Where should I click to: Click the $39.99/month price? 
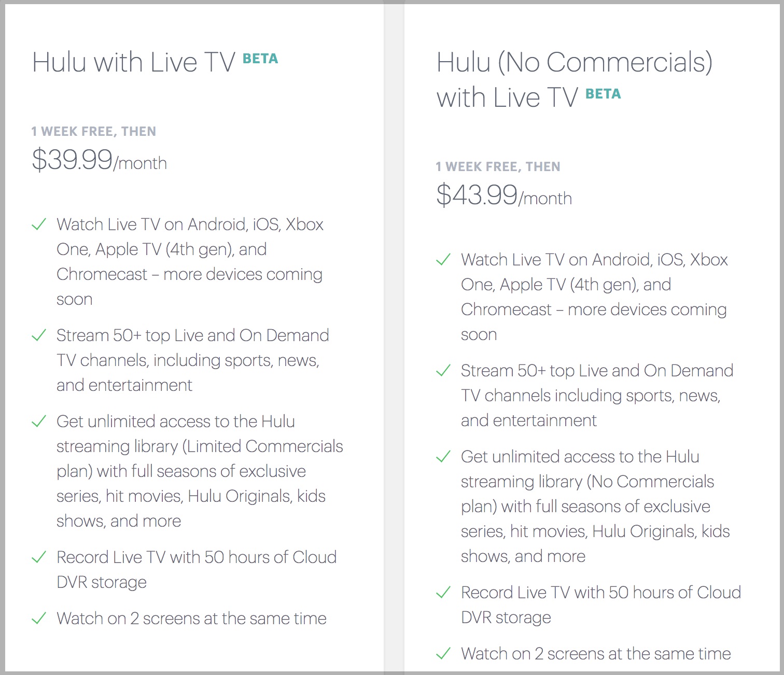tap(99, 159)
